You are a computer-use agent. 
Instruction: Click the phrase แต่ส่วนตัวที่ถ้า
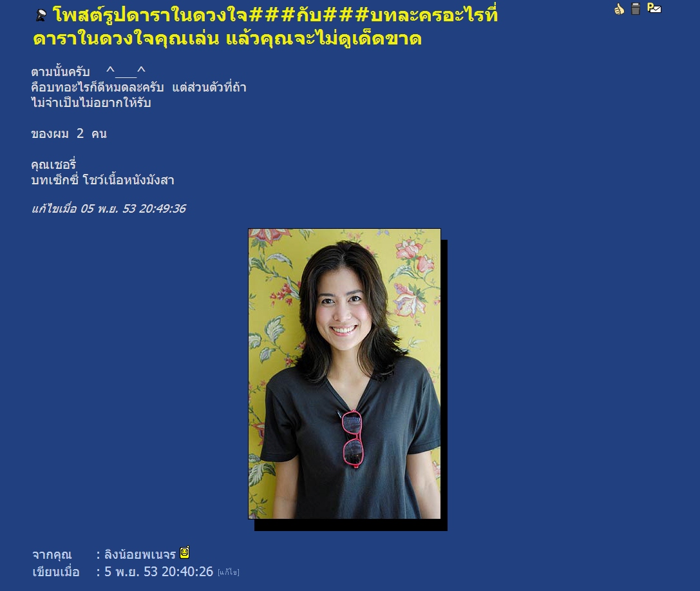tap(209, 87)
